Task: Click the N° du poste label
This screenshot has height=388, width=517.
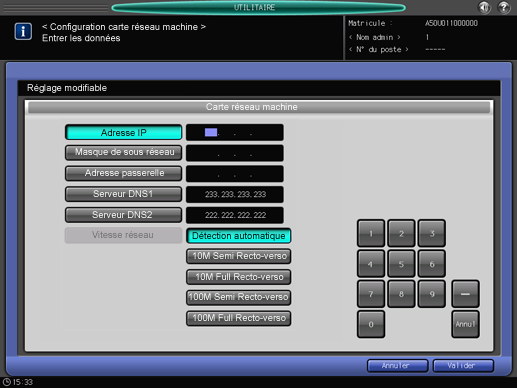Action: [379, 49]
